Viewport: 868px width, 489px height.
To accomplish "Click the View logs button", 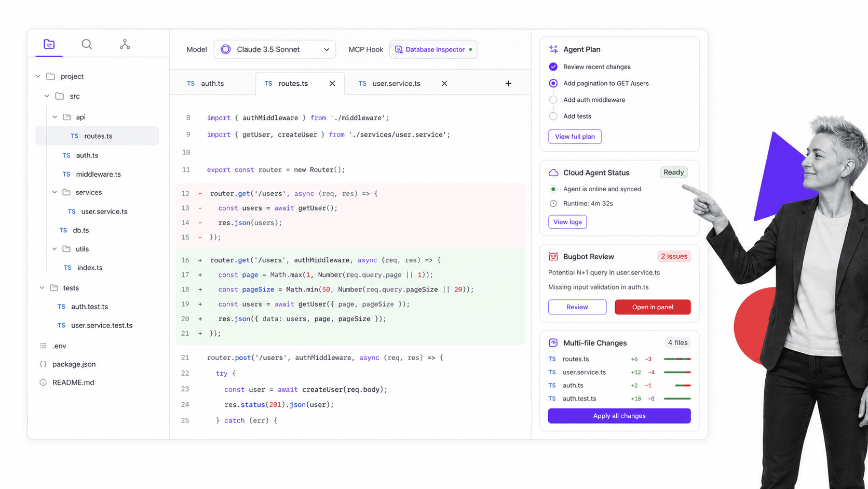I will pos(567,222).
